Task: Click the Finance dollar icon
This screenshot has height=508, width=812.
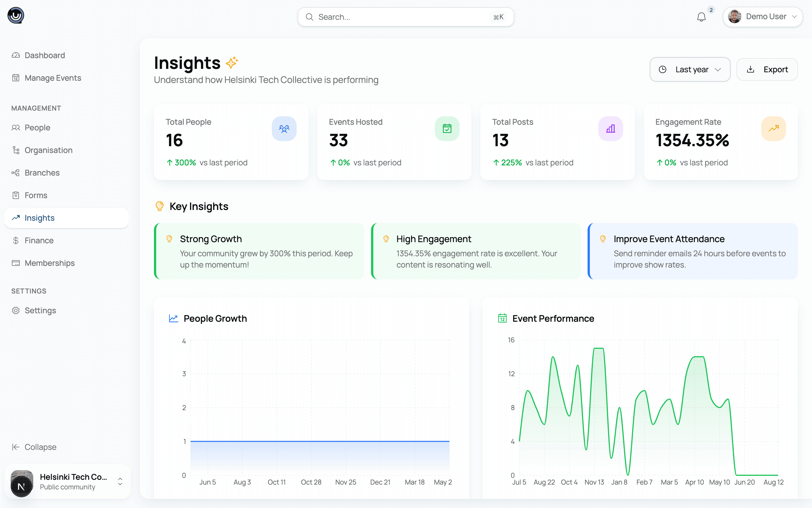Action: 16,240
